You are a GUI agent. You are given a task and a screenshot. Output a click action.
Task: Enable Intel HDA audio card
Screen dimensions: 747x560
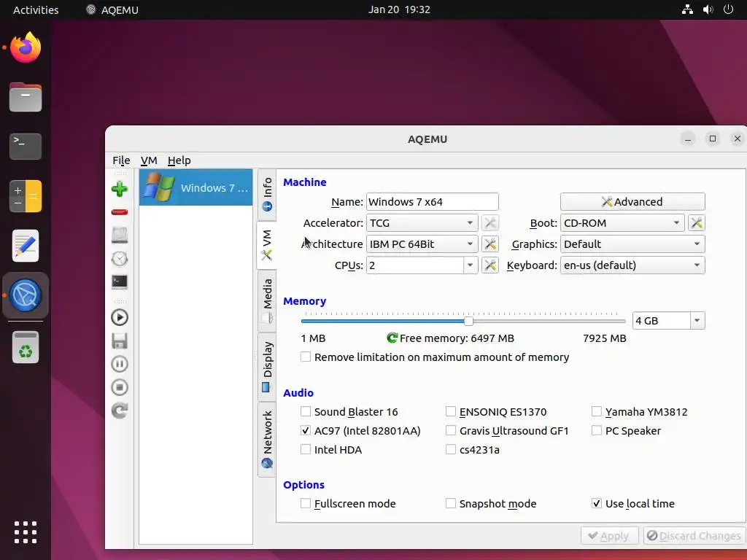[x=306, y=449]
